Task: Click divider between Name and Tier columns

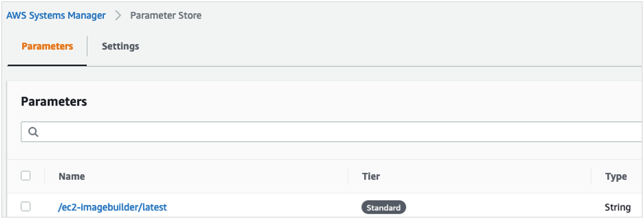Action: pos(348,176)
